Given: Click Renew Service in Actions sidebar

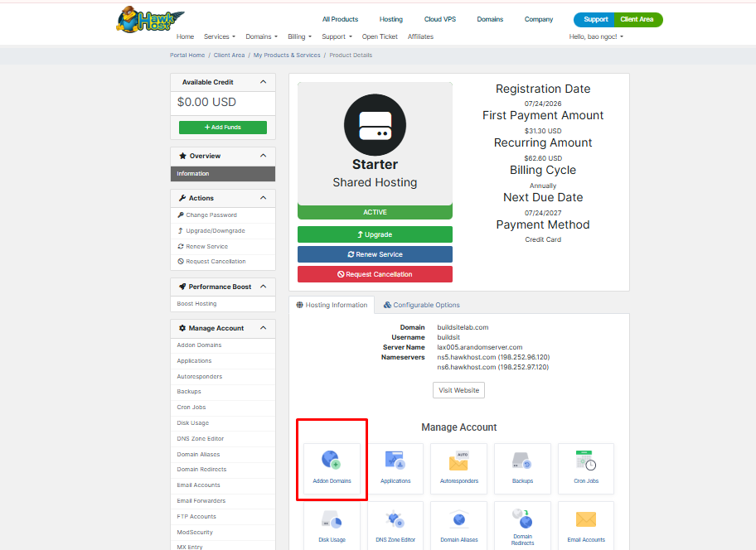Looking at the screenshot, I should coord(223,246).
